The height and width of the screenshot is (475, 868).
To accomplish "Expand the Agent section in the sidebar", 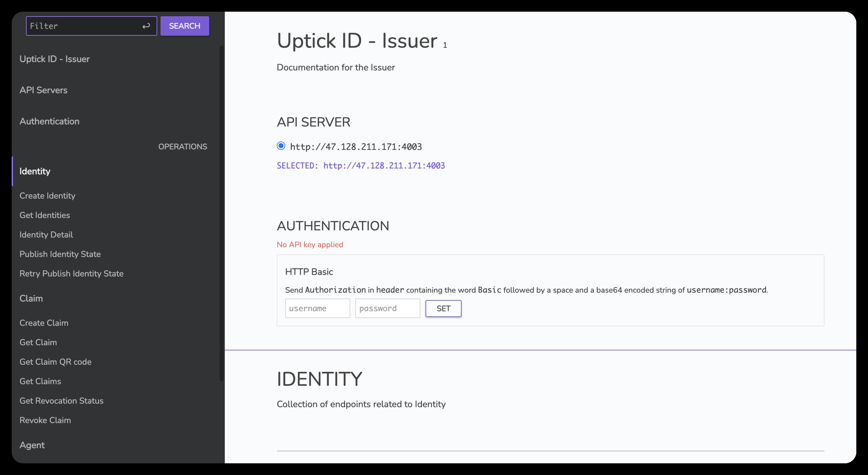I will (32, 445).
